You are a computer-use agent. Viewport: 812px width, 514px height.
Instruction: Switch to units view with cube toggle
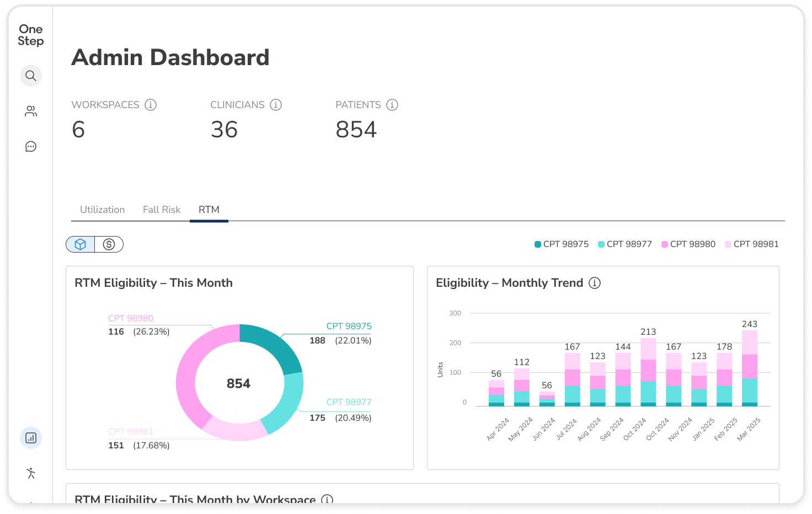tap(81, 244)
